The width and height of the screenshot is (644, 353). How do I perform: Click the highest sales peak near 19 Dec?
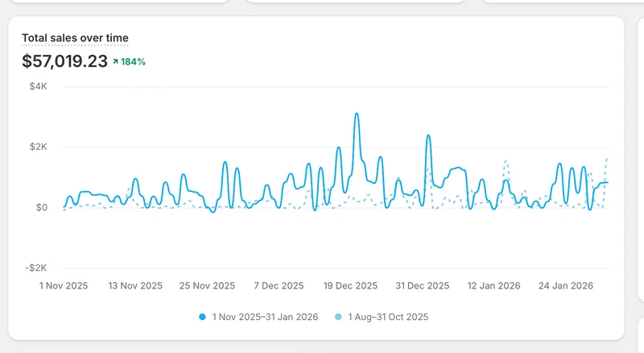[357, 114]
